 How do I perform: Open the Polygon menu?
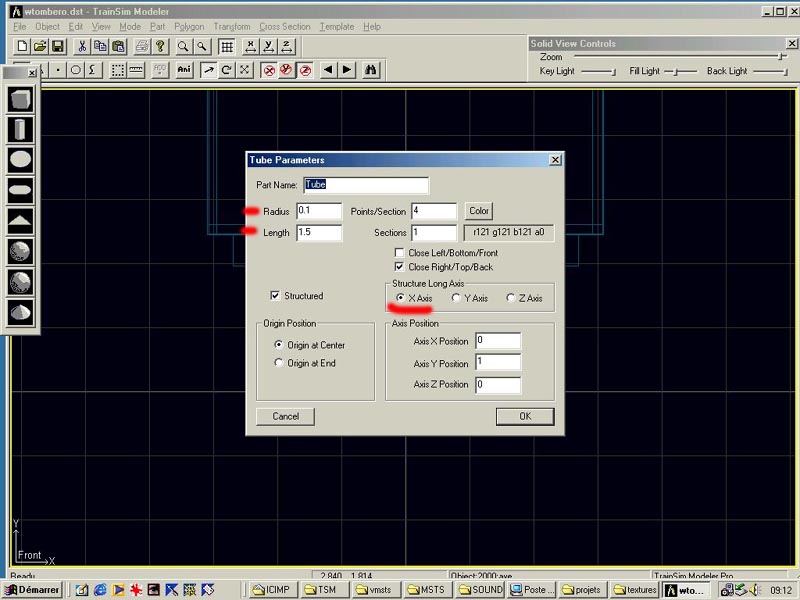188,27
